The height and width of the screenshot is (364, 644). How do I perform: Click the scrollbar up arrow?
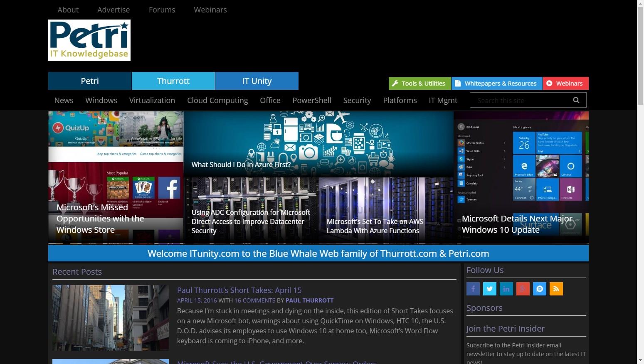click(x=641, y=3)
